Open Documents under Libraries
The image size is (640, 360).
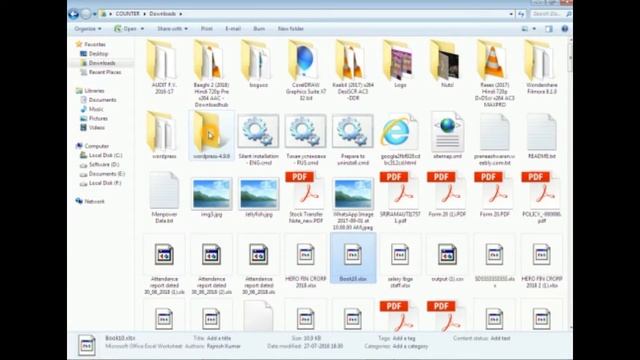tap(102, 100)
